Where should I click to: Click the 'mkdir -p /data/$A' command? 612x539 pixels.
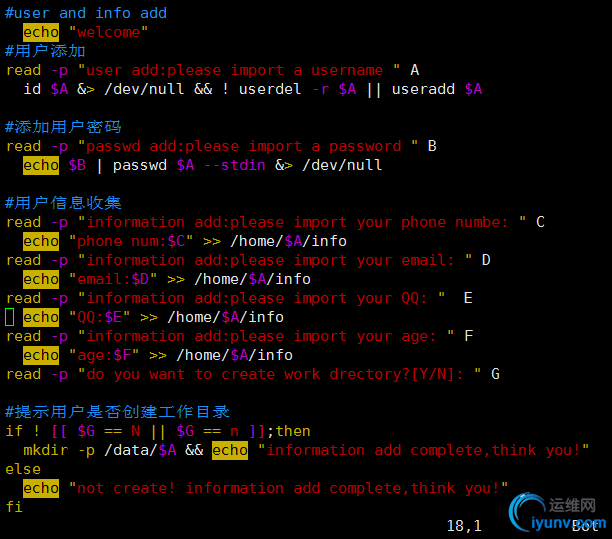click(100, 450)
